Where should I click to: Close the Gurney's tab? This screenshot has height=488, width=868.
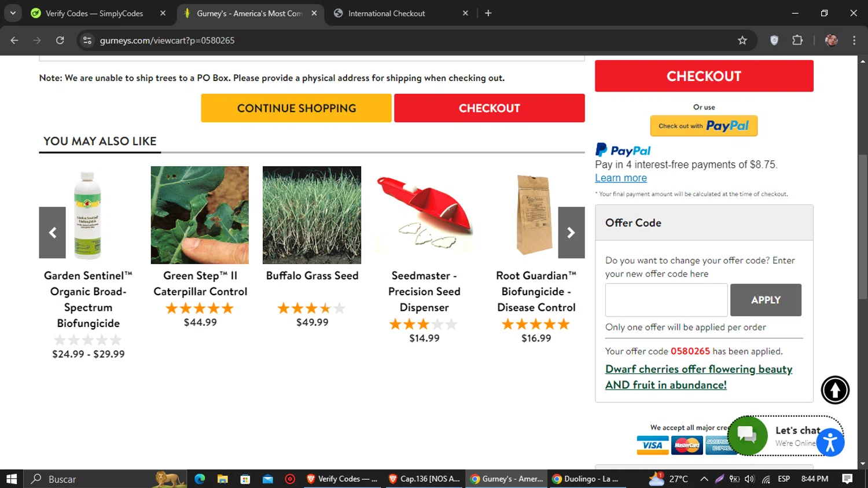[x=314, y=13]
